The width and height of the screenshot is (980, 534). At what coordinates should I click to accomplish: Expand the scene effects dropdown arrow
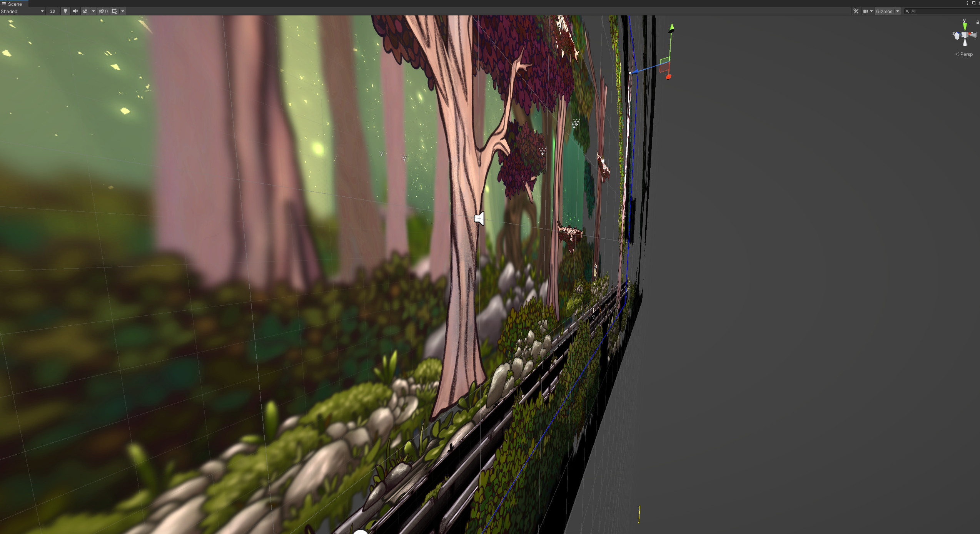[x=93, y=11]
